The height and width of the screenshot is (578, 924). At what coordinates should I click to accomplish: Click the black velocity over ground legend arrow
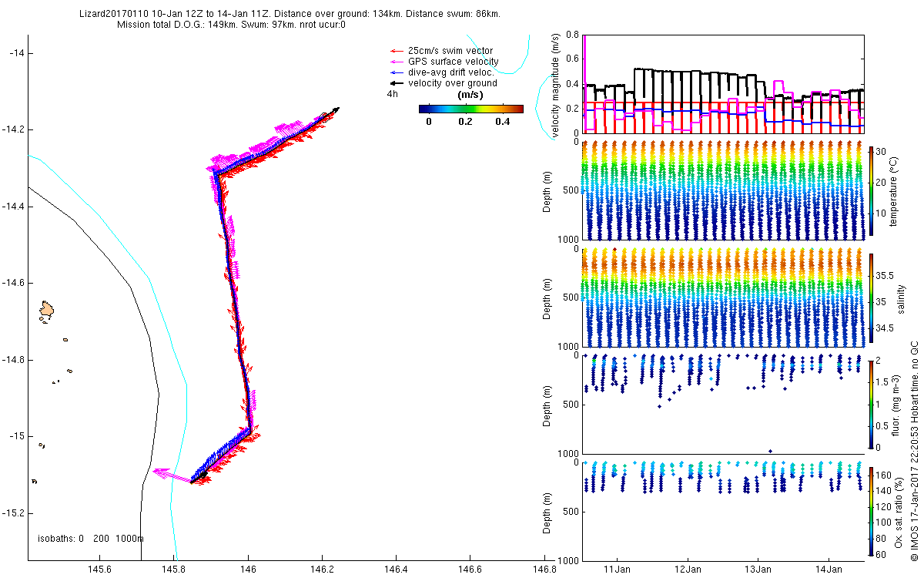click(397, 83)
